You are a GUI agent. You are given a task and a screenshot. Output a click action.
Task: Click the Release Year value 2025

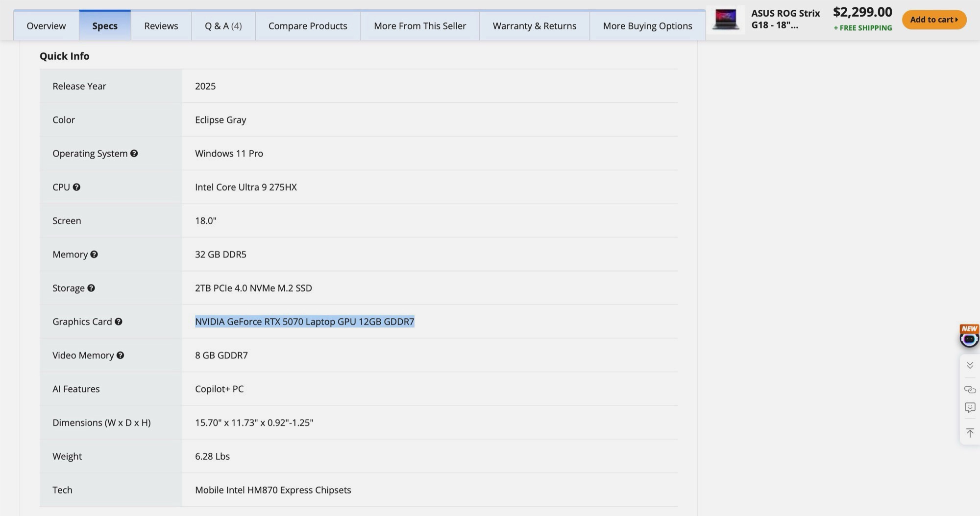205,86
